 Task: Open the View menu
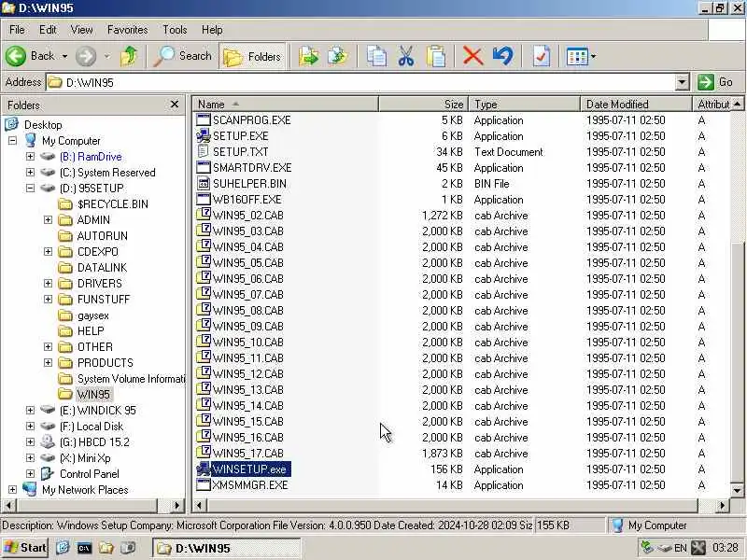pyautogui.click(x=81, y=30)
